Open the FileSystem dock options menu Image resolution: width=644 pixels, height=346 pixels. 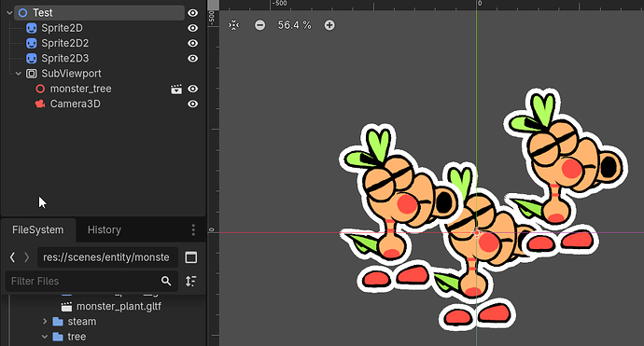pyautogui.click(x=193, y=229)
